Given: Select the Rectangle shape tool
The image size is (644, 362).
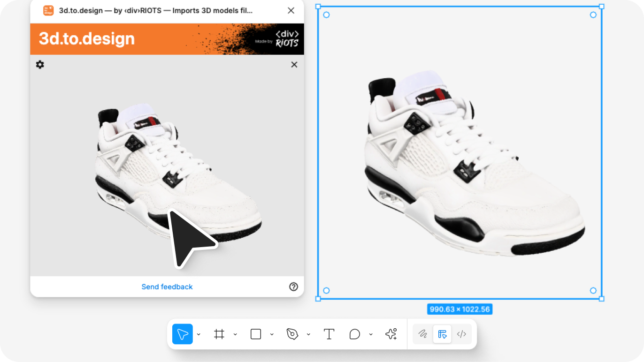Looking at the screenshot, I should (x=256, y=334).
